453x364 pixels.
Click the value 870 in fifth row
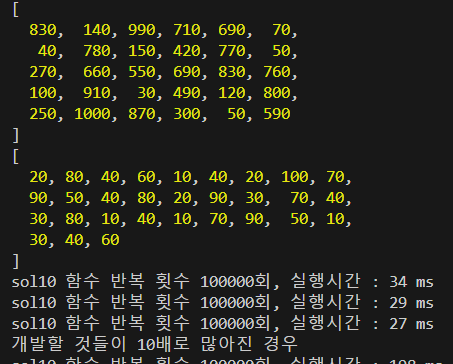pos(142,114)
